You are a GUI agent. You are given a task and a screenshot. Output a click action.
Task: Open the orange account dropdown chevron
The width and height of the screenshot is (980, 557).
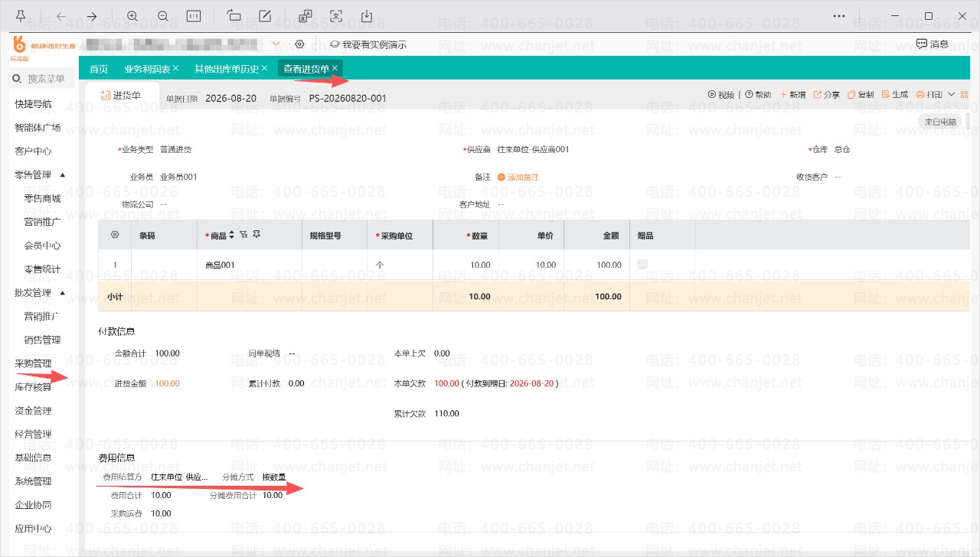(x=276, y=44)
